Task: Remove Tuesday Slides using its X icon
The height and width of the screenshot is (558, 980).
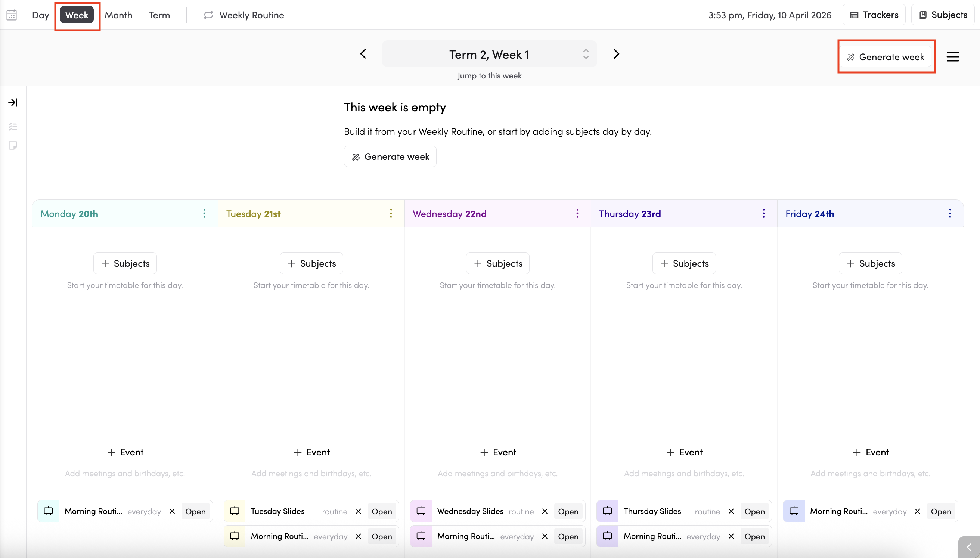Action: pyautogui.click(x=358, y=511)
